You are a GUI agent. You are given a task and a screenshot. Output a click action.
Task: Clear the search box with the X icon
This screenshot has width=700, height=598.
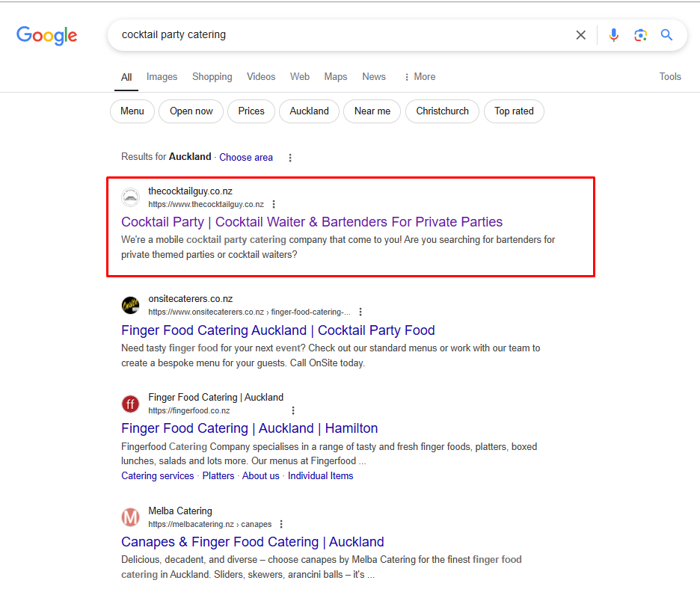(x=580, y=35)
